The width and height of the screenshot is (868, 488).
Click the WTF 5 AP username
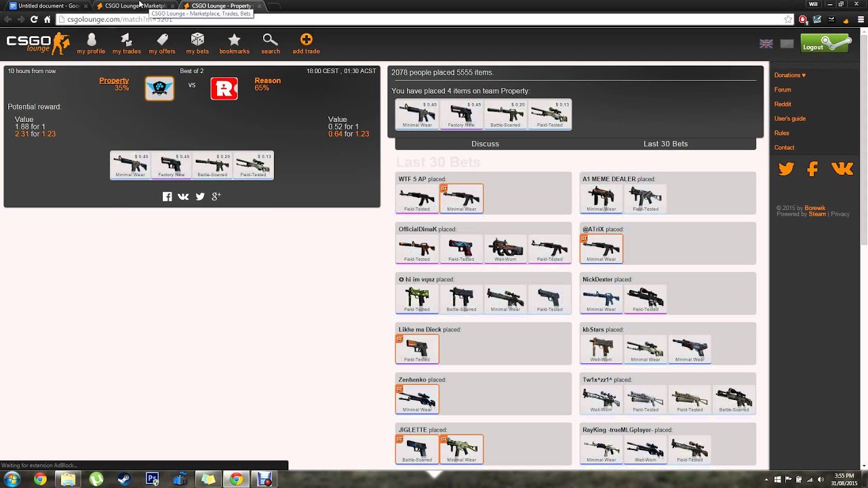[412, 179]
